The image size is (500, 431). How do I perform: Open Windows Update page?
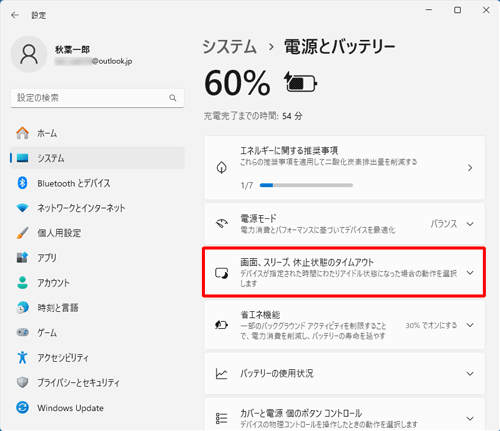tap(97, 407)
